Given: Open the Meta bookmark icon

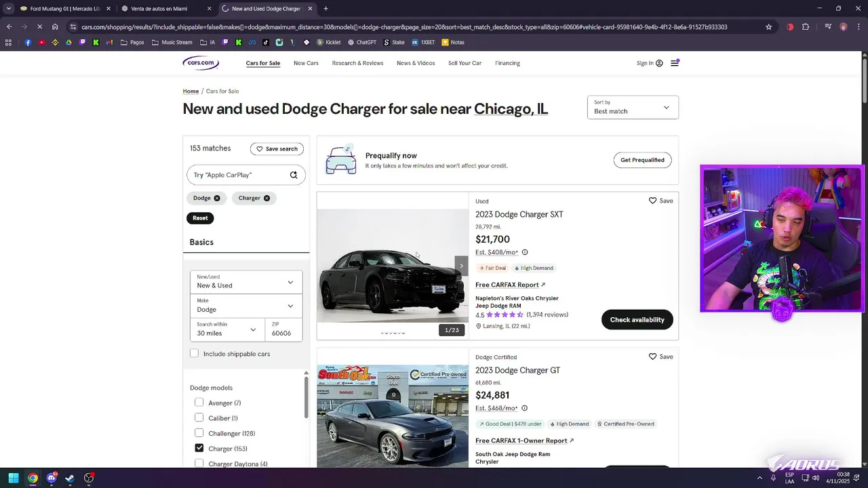Looking at the screenshot, I should pyautogui.click(x=252, y=42).
